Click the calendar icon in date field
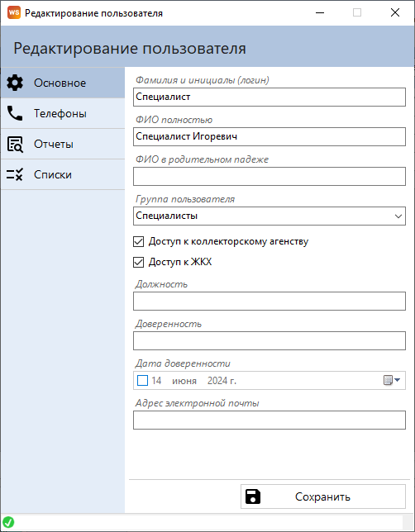Image resolution: width=415 pixels, height=532 pixels. point(388,380)
